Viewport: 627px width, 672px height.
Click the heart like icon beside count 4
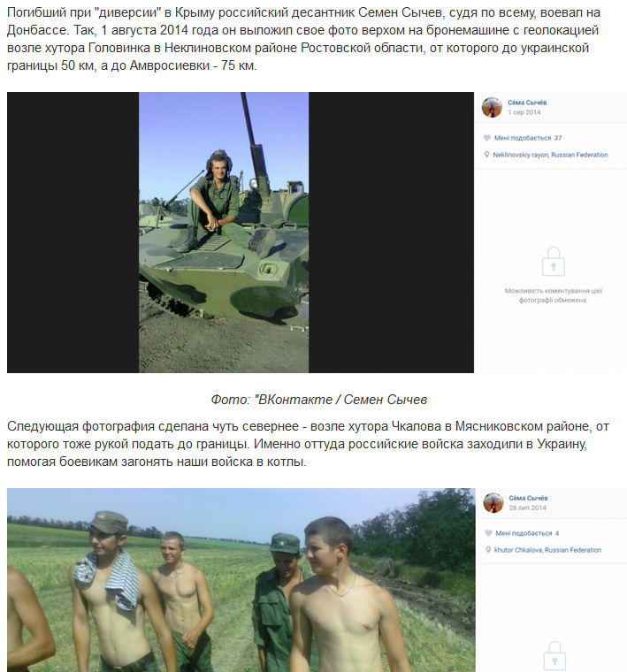(x=488, y=533)
